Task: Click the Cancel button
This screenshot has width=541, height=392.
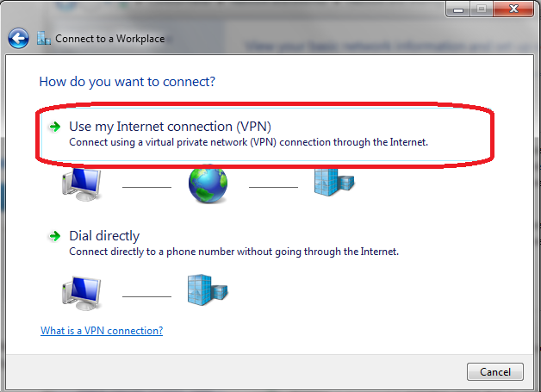Action: coord(495,371)
